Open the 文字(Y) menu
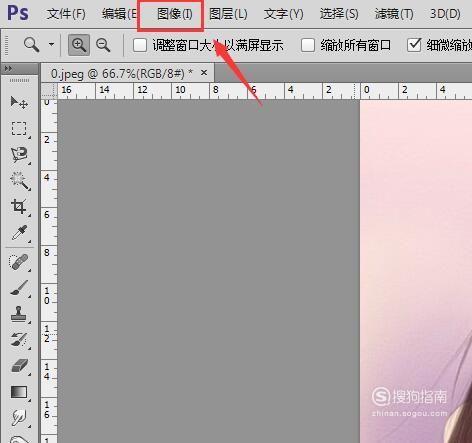Screen dimensions: 472x443 click(x=284, y=14)
